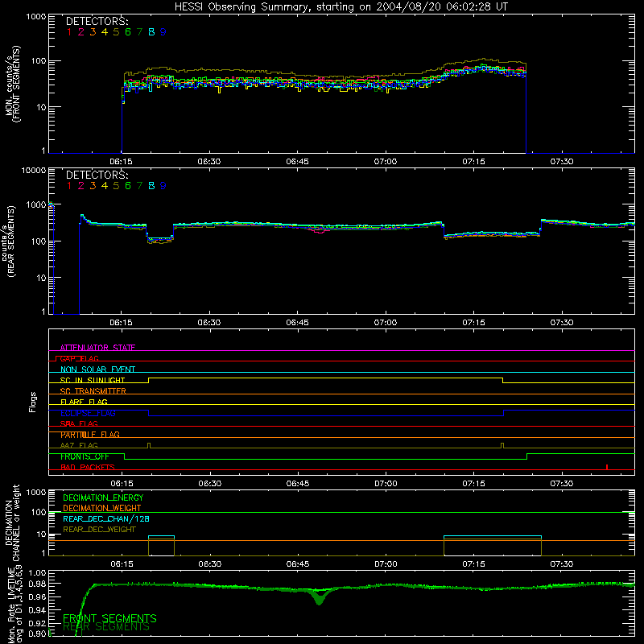Click 07:15 tick under the decimation plot
This screenshot has width=644, height=644.
point(473,564)
